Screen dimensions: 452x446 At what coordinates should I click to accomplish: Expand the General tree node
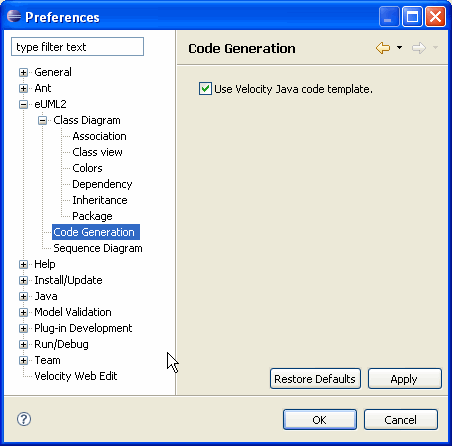pyautogui.click(x=23, y=72)
